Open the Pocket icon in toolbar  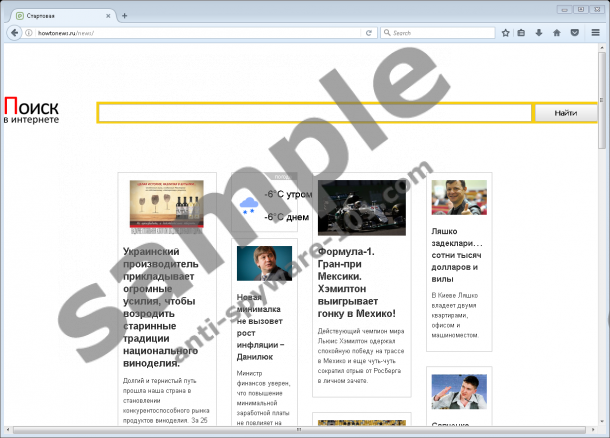coord(573,32)
